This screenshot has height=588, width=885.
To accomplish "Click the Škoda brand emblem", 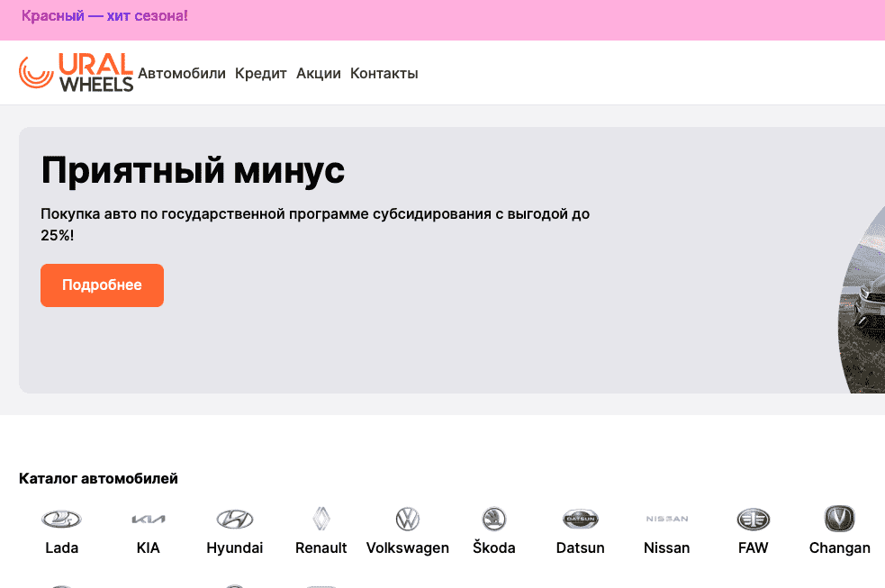I will pyautogui.click(x=493, y=520).
